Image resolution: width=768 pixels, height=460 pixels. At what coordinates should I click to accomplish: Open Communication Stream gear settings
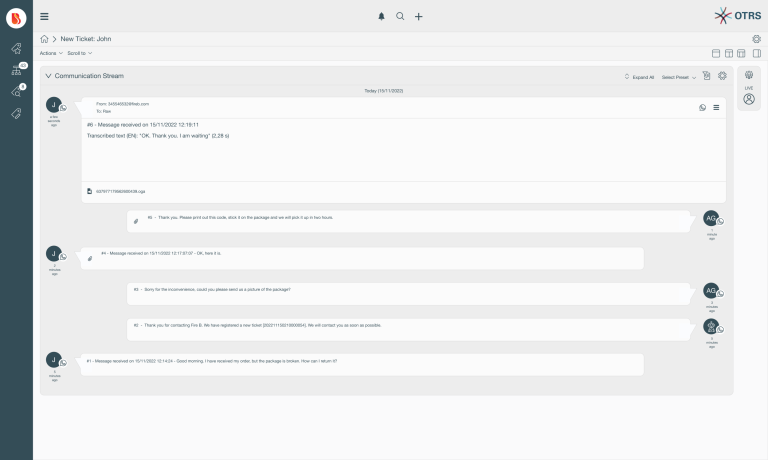coord(722,76)
